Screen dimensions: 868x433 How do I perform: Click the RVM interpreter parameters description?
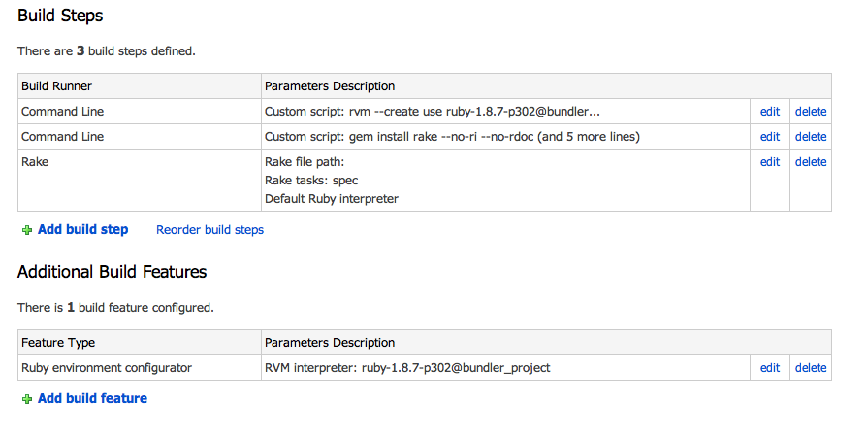[x=407, y=368]
